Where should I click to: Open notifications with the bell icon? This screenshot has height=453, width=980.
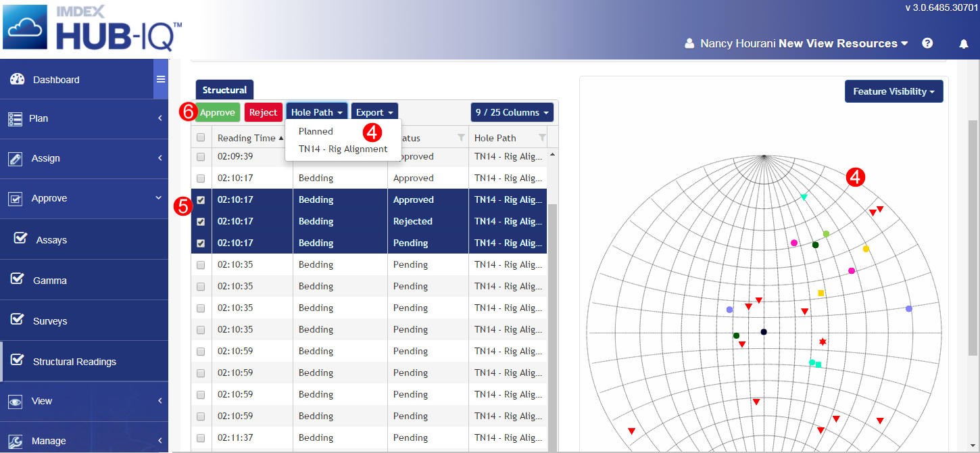pyautogui.click(x=964, y=43)
